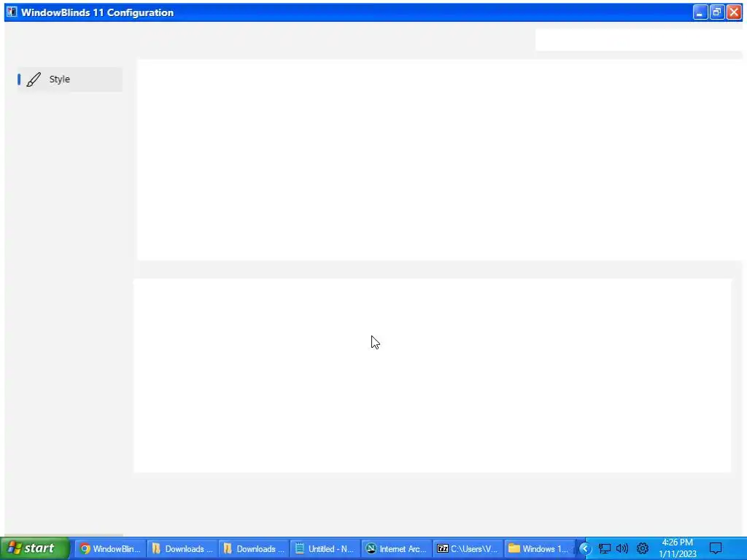Open the first Downloads taskbar button

(x=182, y=548)
